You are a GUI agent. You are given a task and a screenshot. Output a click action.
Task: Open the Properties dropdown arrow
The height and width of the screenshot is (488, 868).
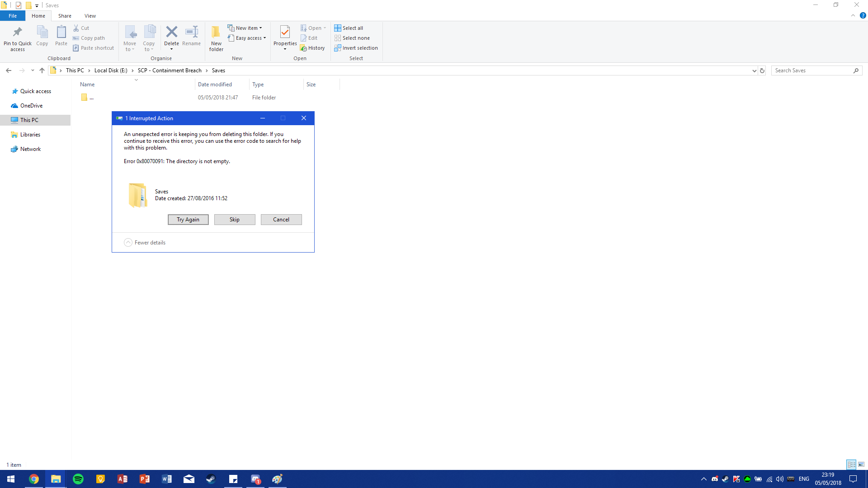point(285,49)
